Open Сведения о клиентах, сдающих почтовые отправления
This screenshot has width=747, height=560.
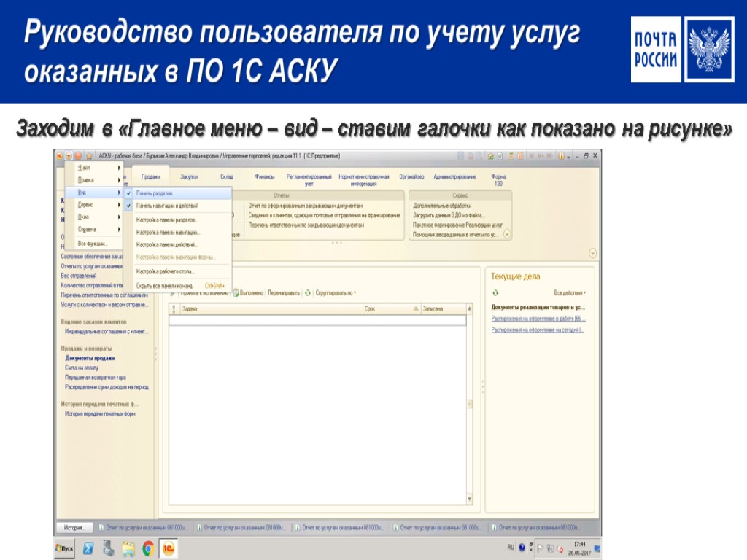324,215
